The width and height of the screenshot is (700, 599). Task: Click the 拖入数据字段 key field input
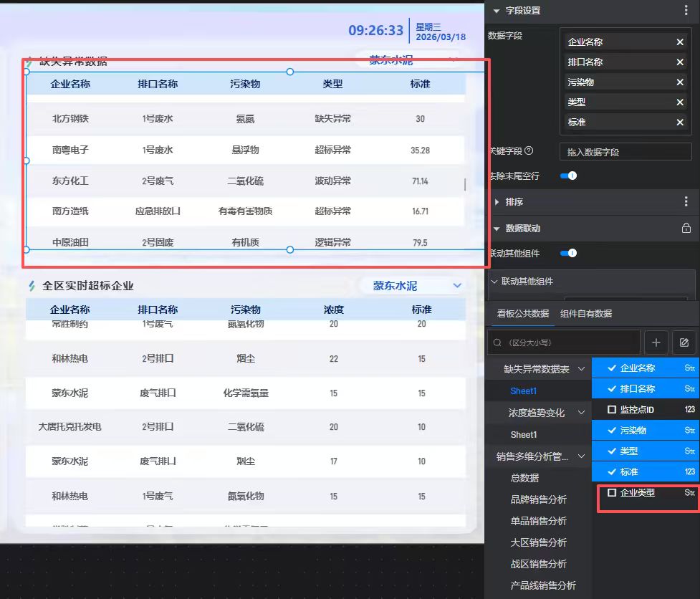tap(625, 152)
